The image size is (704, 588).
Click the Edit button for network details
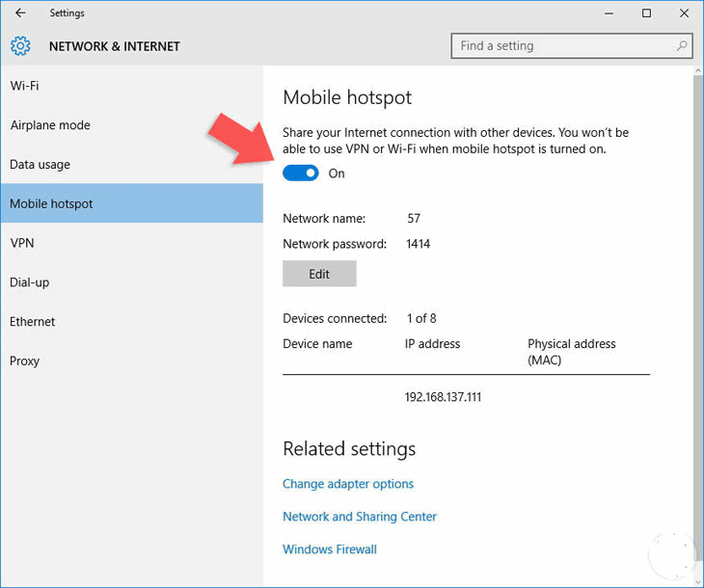coord(319,274)
